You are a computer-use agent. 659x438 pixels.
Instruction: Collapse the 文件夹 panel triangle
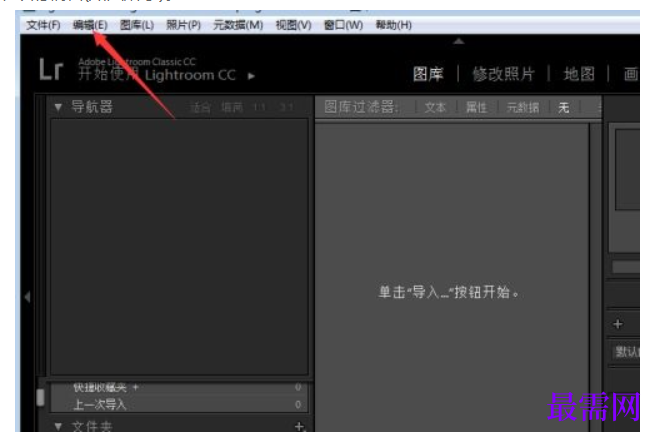pos(58,426)
